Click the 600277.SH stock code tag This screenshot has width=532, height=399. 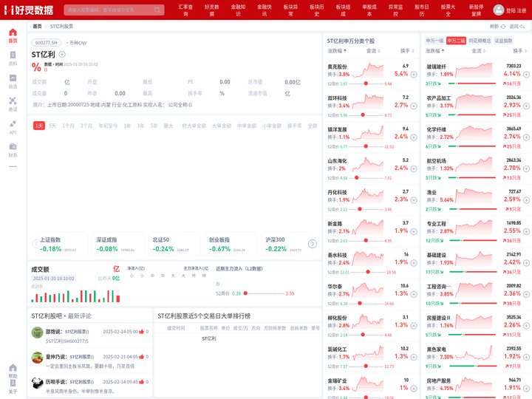pos(46,43)
